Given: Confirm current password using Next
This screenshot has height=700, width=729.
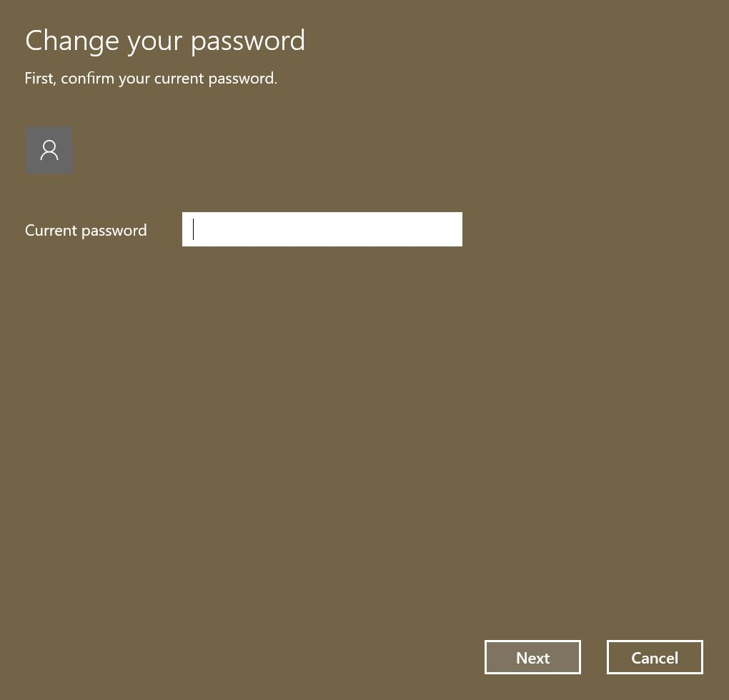Looking at the screenshot, I should pyautogui.click(x=532, y=657).
